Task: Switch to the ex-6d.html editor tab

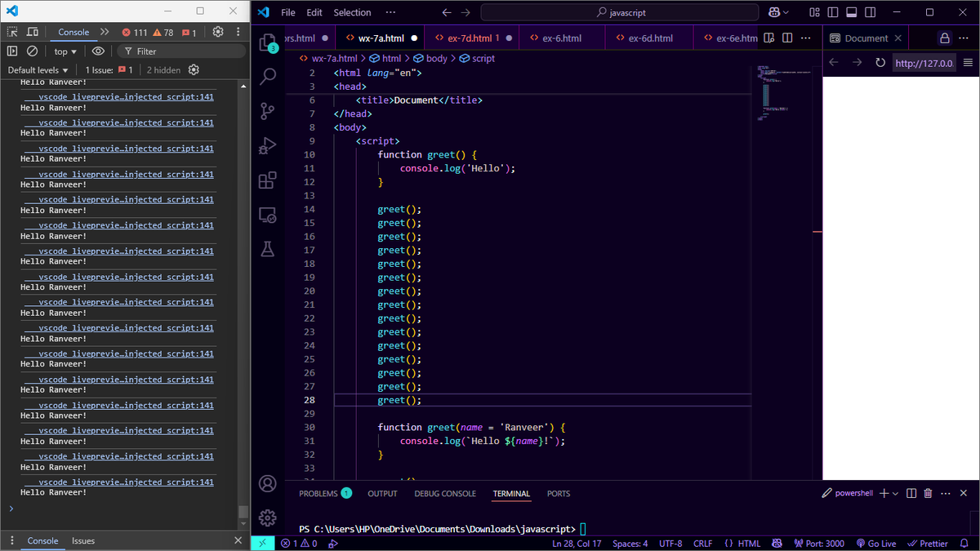Action: [650, 38]
